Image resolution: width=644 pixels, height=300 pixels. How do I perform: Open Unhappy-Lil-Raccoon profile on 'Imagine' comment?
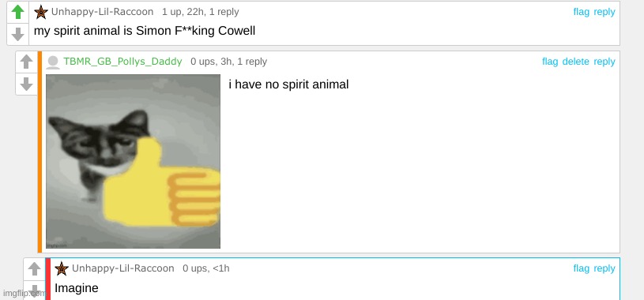point(122,268)
